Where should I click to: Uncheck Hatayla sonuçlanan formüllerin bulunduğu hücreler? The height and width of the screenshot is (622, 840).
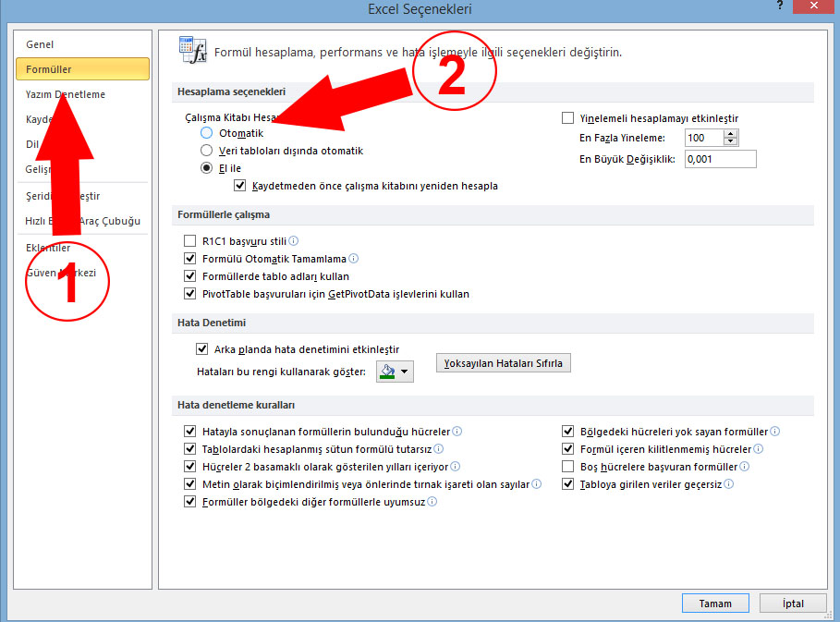pos(189,432)
